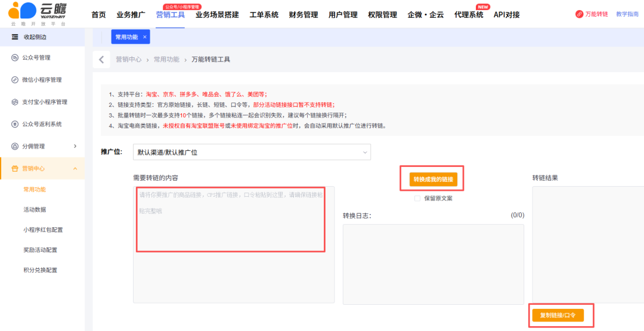Screen dimensions: 644x331
Task: Open 公众号返利系统 in the sidebar
Action: point(42,124)
